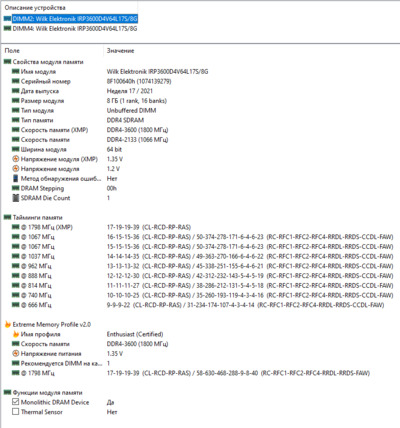Click SDRAM Die Count chip icon
400x428 pixels.
point(15,198)
